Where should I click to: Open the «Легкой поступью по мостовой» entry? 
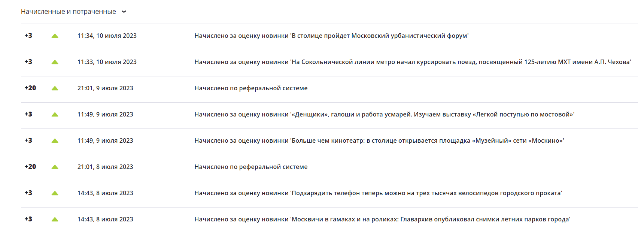[385, 115]
